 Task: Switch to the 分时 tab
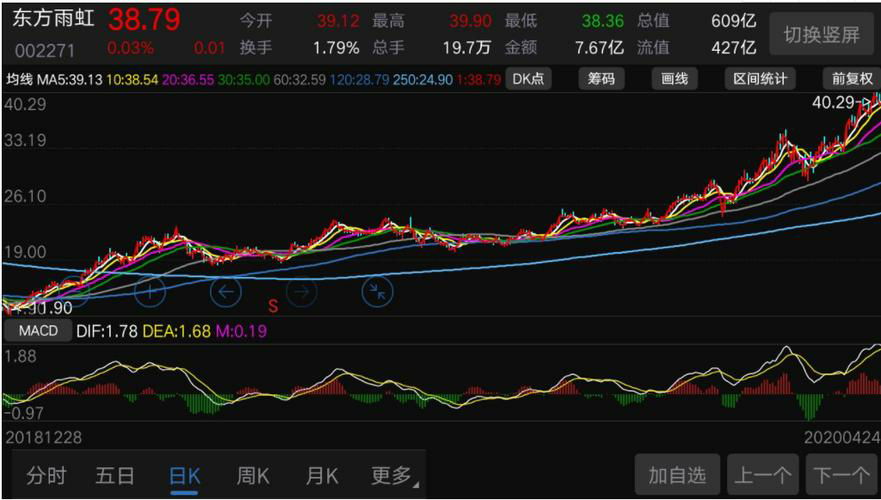tap(46, 476)
